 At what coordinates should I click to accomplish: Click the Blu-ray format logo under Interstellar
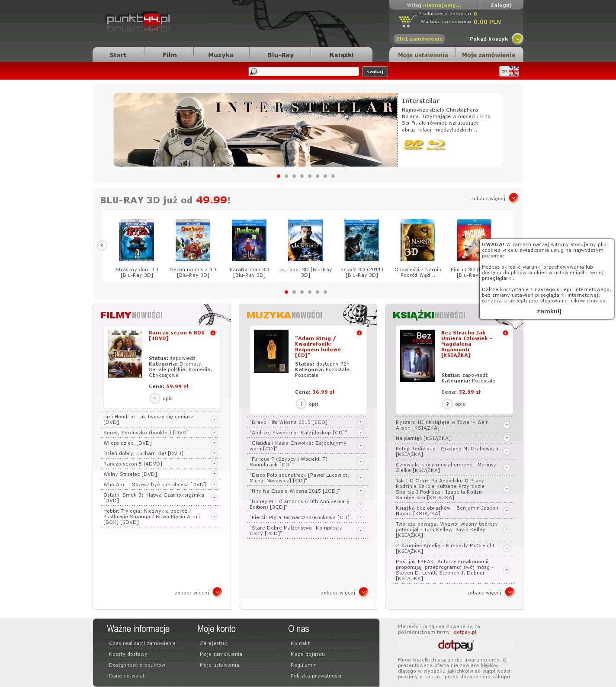coord(436,145)
